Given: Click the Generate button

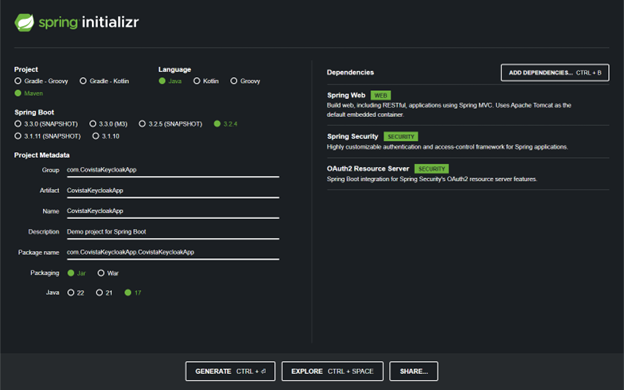Looking at the screenshot, I should [230, 371].
